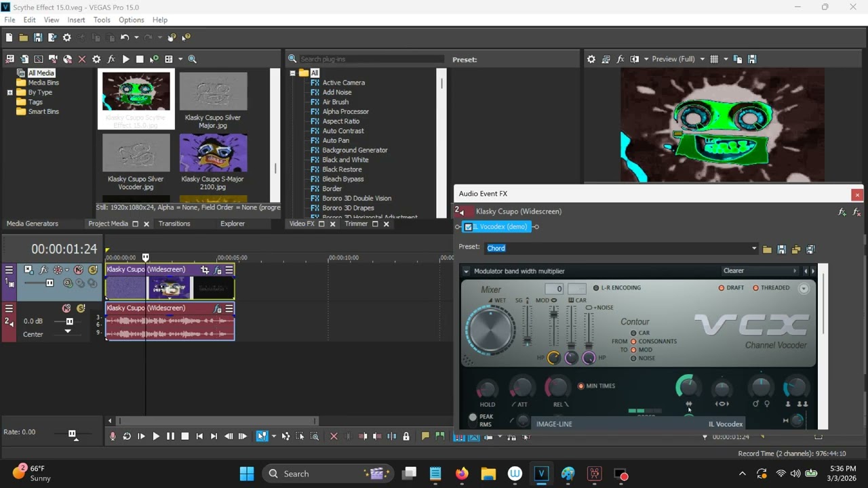Undo the last action

(x=125, y=37)
